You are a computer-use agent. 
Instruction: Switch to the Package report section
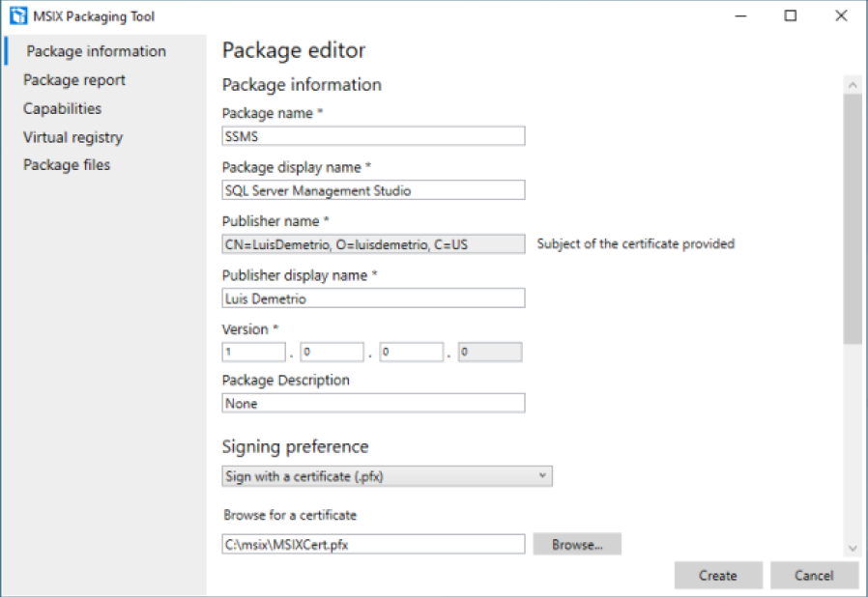[74, 80]
